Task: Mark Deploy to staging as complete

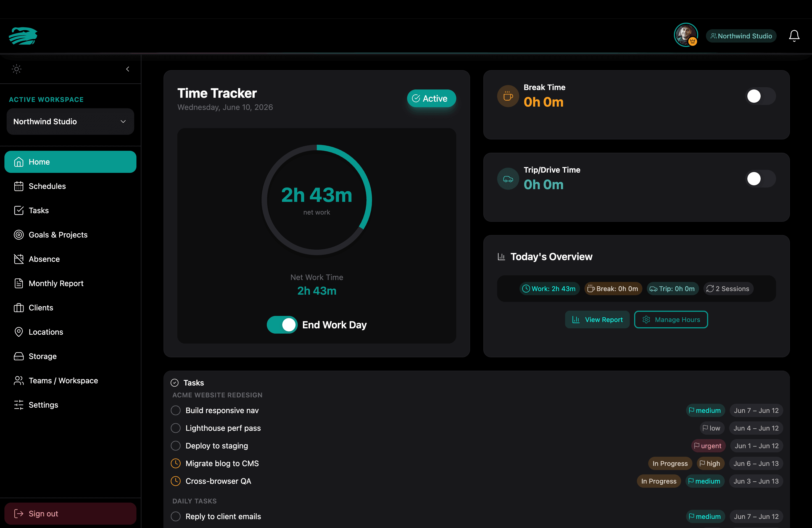Action: coord(176,446)
